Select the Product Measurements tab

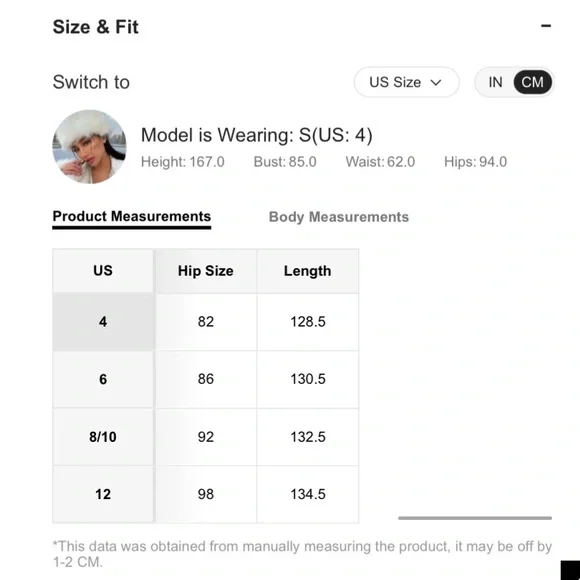coord(132,218)
